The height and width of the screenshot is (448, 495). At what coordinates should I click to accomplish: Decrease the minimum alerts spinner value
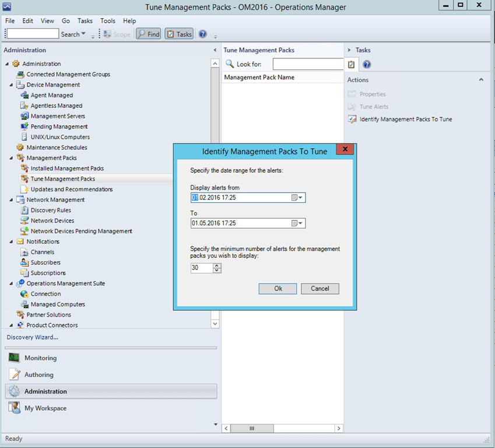pyautogui.click(x=217, y=271)
